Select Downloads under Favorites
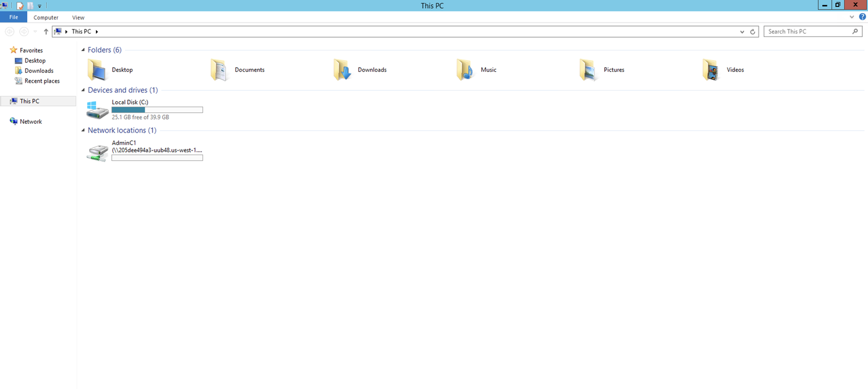 coord(34,71)
